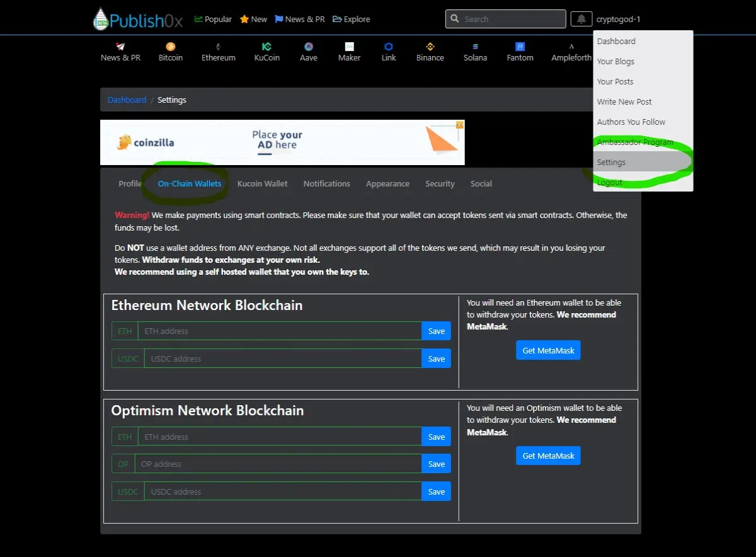Click Get MetaMask in Optimism section
The width and height of the screenshot is (756, 557).
[x=548, y=456]
